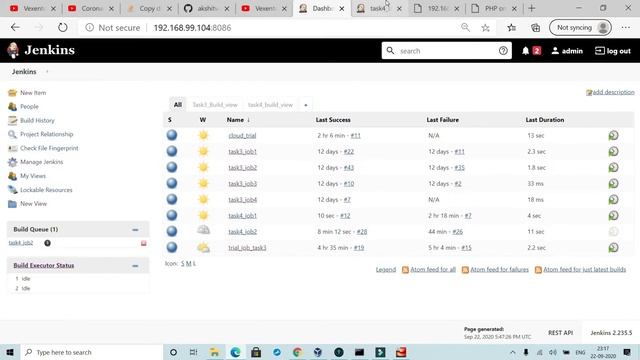Click log out

click(x=613, y=51)
